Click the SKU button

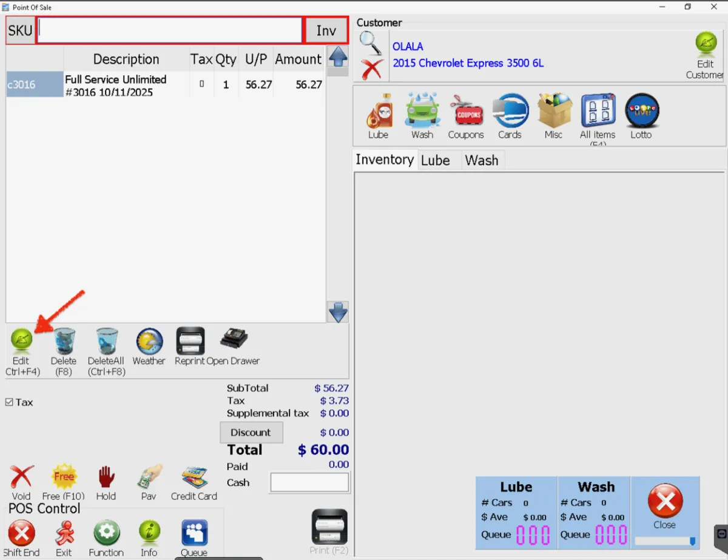[x=21, y=30]
